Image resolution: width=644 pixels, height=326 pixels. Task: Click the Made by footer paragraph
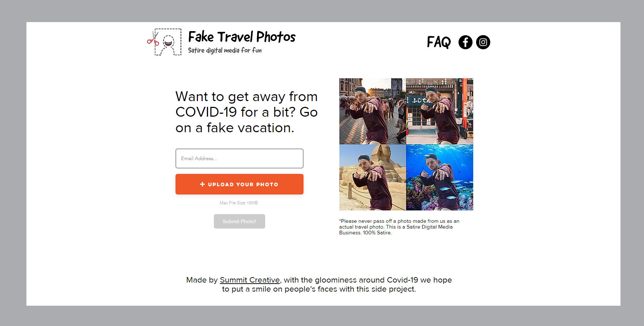(x=319, y=284)
